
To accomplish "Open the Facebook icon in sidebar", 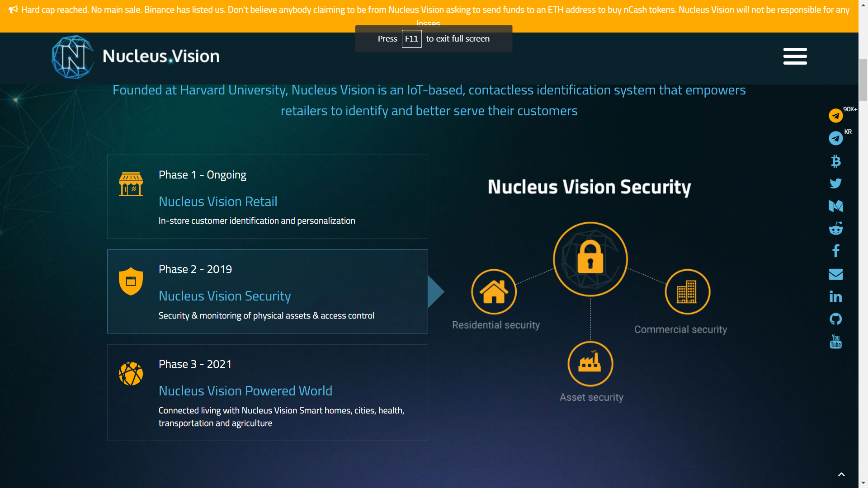I will click(835, 251).
